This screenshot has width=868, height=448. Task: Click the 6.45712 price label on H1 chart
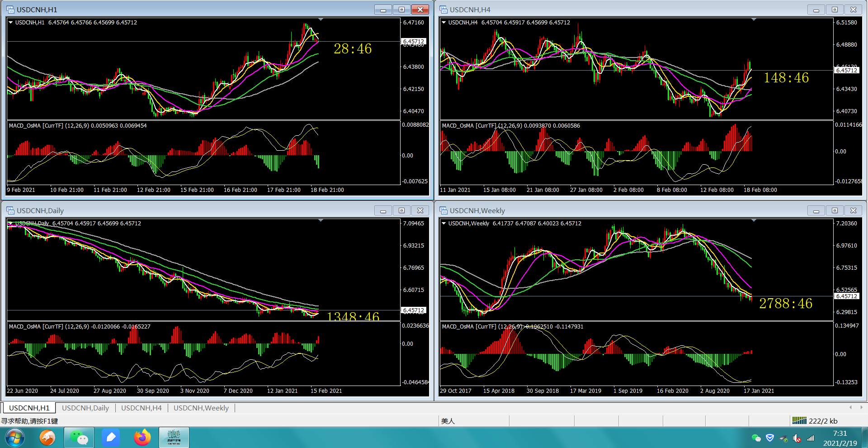tap(414, 41)
